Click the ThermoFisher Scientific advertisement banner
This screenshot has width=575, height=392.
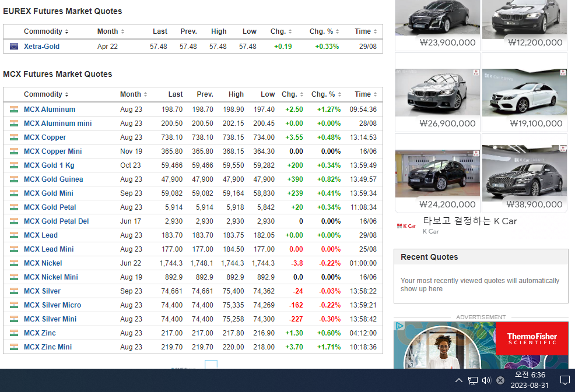481,345
